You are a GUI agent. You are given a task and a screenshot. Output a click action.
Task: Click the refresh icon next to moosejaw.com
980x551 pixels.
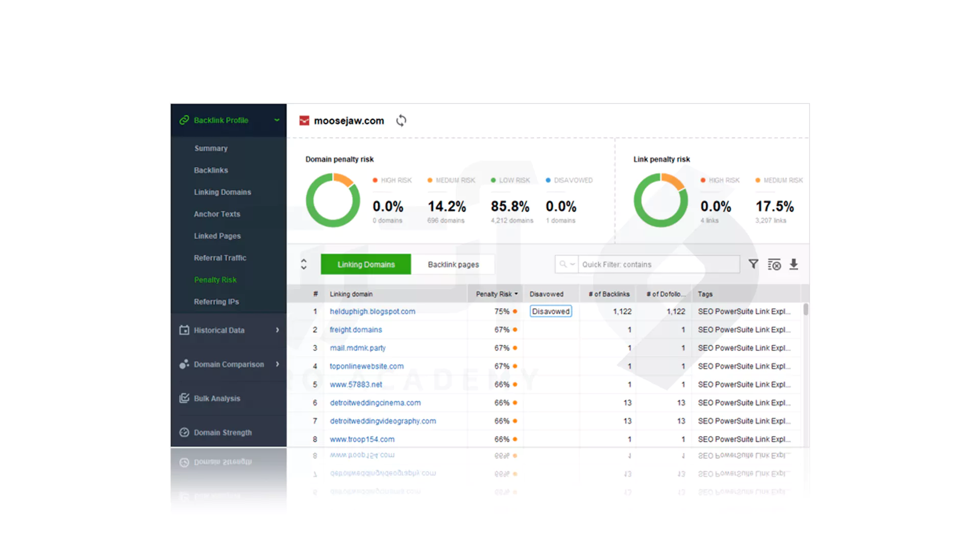pos(401,120)
